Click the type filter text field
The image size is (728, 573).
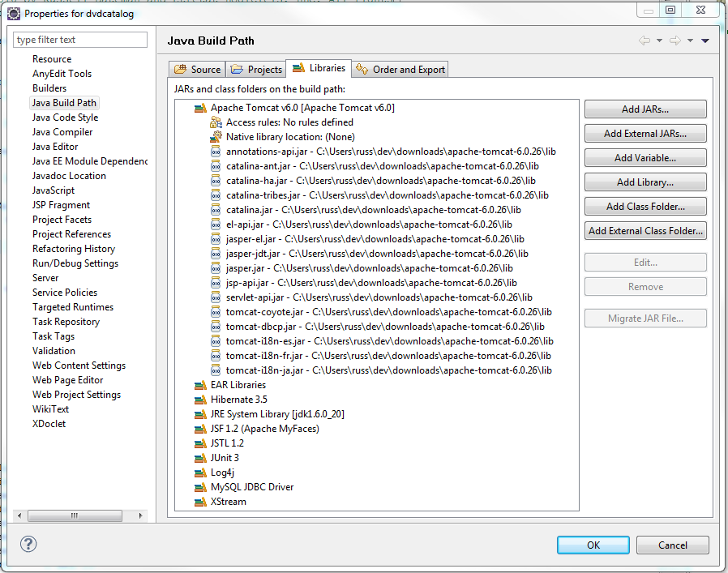coord(80,40)
